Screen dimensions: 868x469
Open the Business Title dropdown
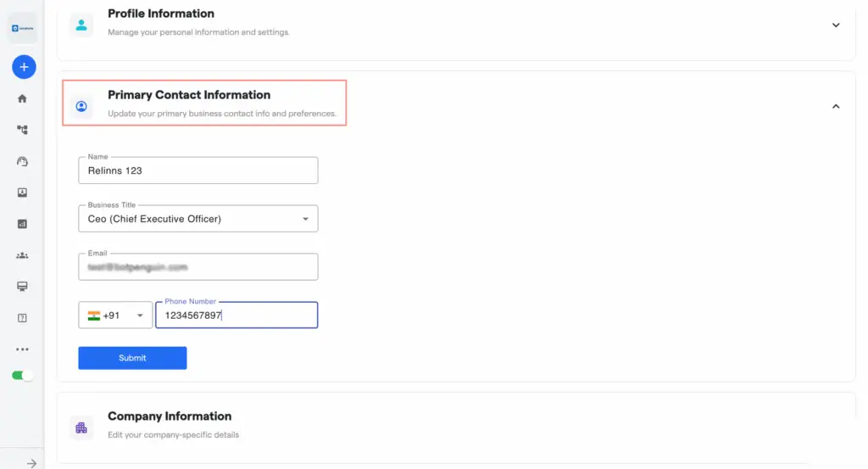pyautogui.click(x=198, y=219)
